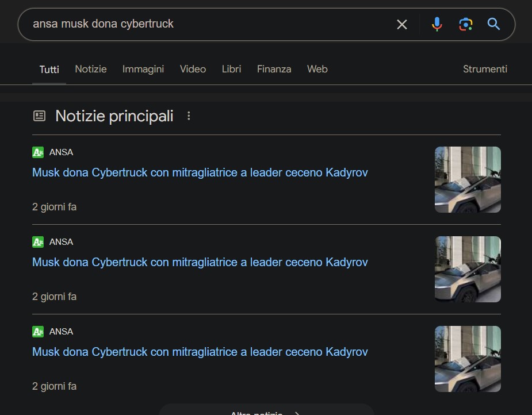Viewport: 532px width, 415px height.
Task: Switch to the Immagini tab
Action: [143, 69]
